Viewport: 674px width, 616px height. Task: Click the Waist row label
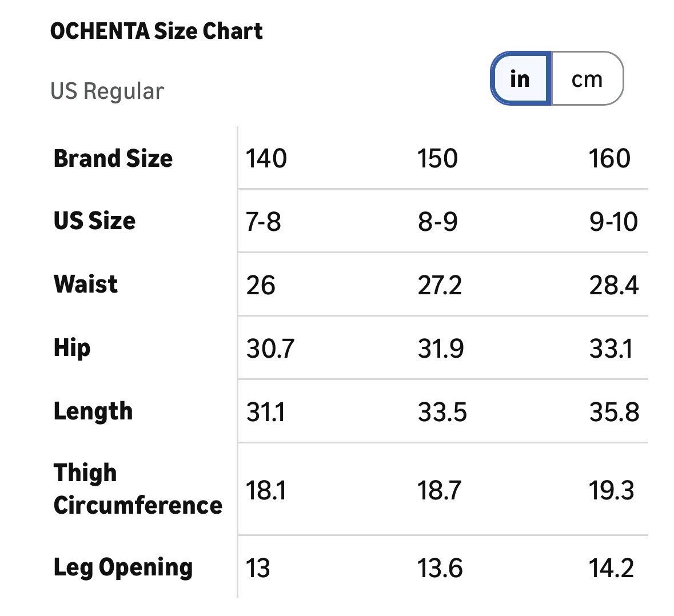[x=86, y=284]
